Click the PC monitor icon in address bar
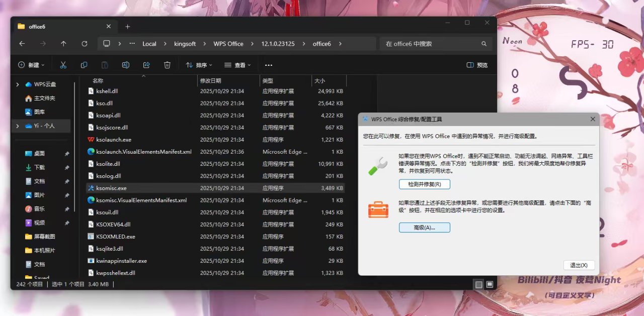 (107, 44)
